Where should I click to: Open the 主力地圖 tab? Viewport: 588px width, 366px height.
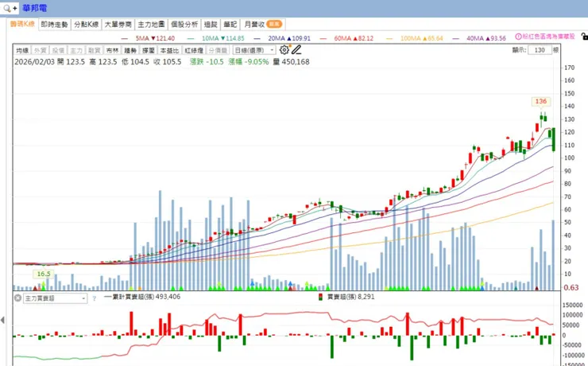(x=151, y=25)
